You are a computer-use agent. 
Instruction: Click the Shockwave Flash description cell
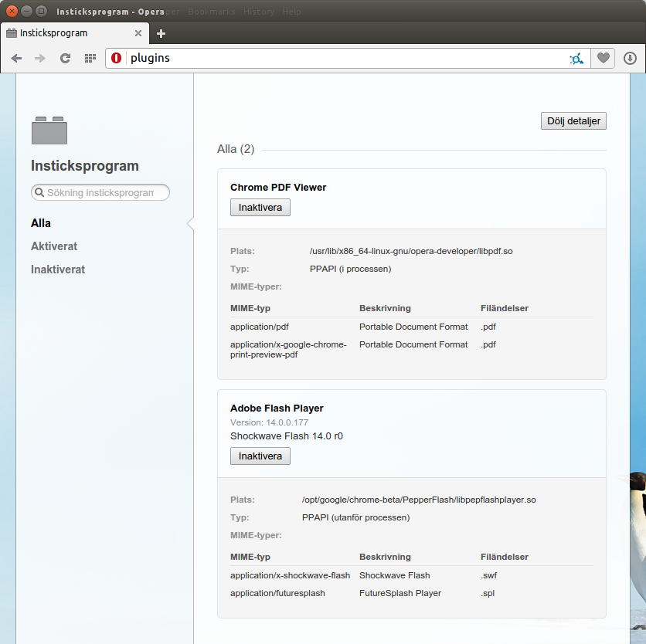click(395, 575)
